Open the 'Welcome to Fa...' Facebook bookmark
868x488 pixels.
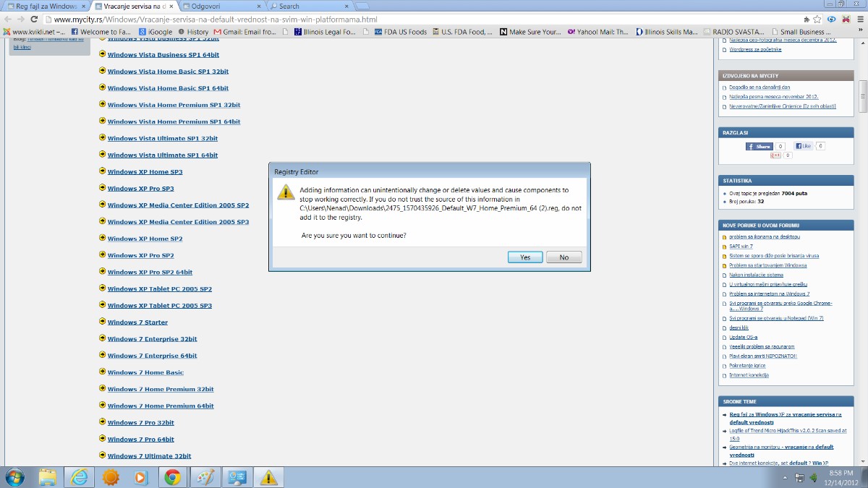tap(101, 32)
